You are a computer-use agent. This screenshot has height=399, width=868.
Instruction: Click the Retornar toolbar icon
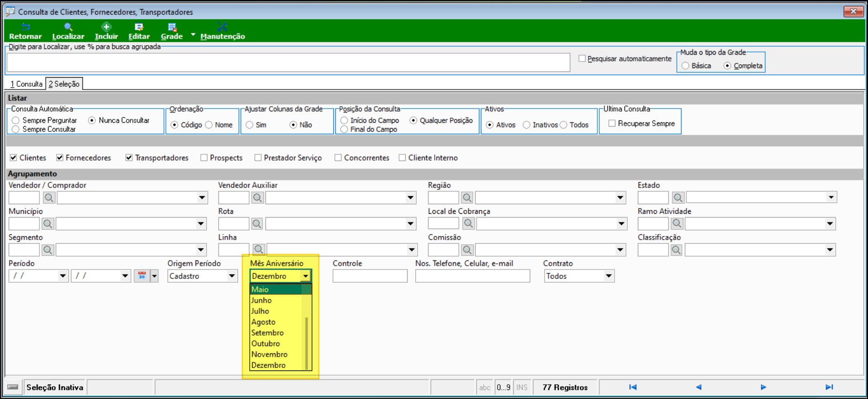26,27
